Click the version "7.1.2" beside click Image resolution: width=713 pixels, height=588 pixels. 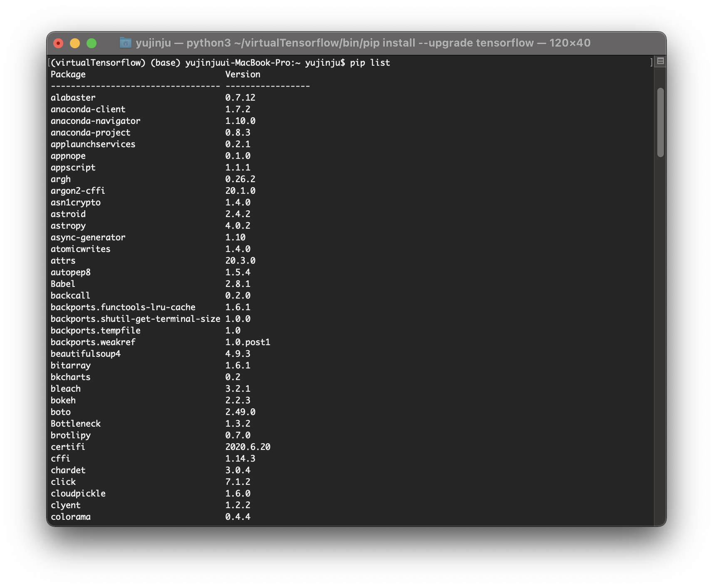(238, 482)
